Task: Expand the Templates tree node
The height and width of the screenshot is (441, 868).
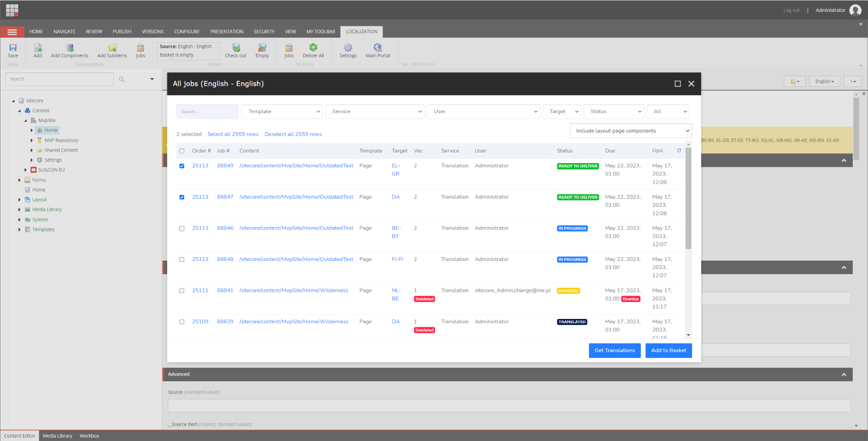Action: [19, 230]
